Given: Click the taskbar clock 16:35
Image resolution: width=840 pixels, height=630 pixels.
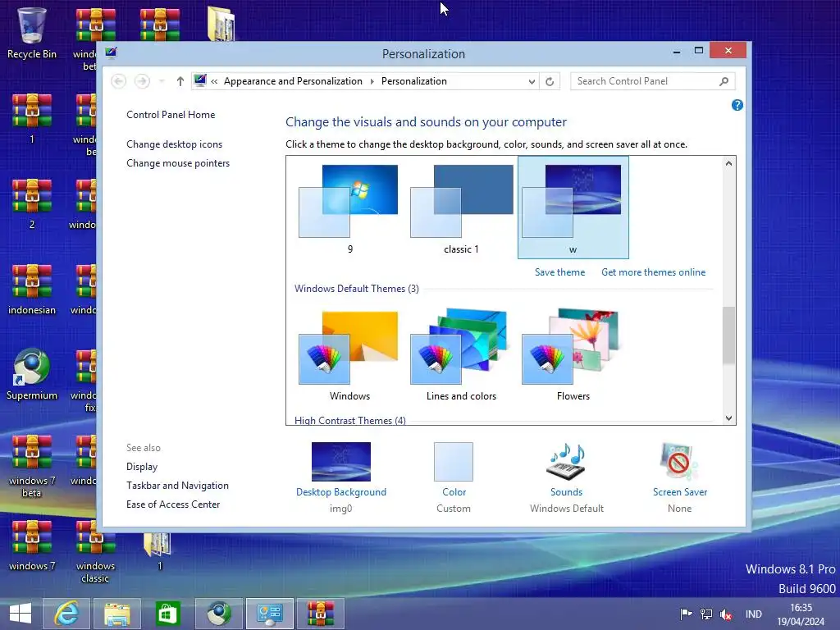Looking at the screenshot, I should tap(801, 614).
